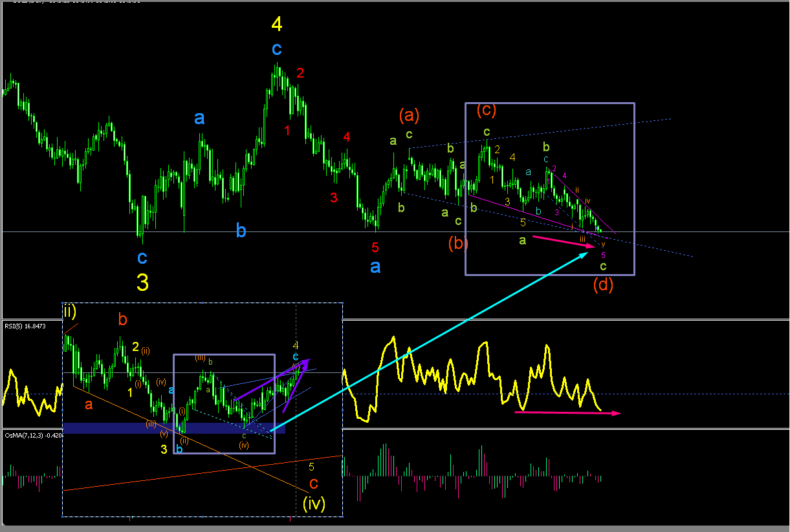Select the orange (d) wave label
Image resolution: width=790 pixels, height=532 pixels.
click(603, 284)
